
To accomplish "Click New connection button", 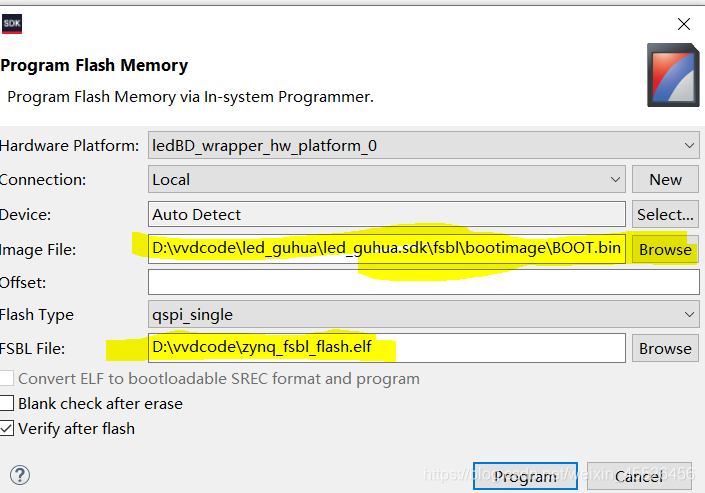I will (x=665, y=179).
